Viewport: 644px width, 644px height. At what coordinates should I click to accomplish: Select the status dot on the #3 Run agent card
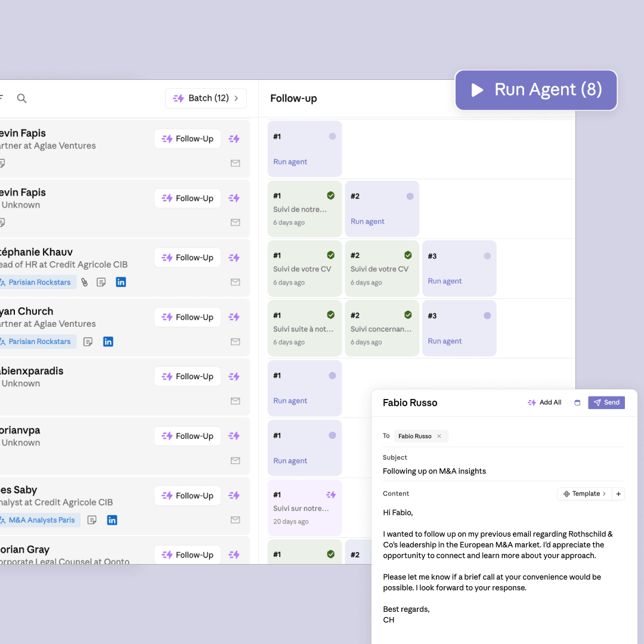487,256
